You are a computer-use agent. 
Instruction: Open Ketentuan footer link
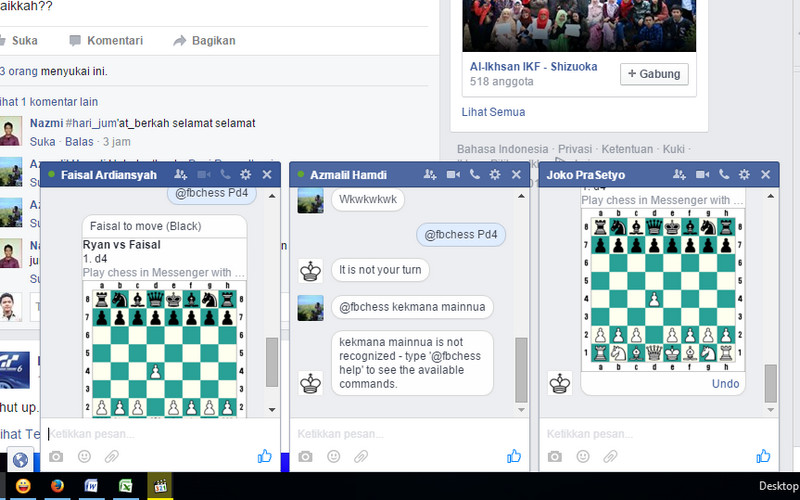click(x=627, y=149)
